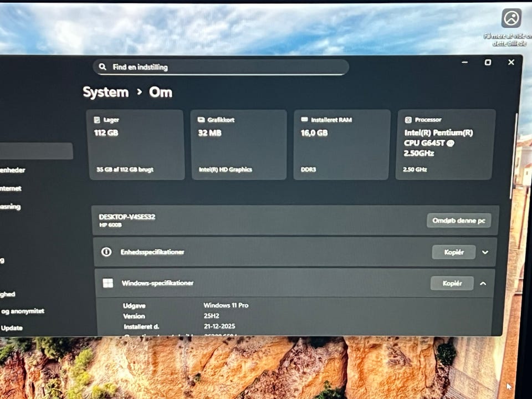Copy Windows-specifikationer with Kopiér button
Image resolution: width=532 pixels, height=399 pixels.
tap(452, 283)
